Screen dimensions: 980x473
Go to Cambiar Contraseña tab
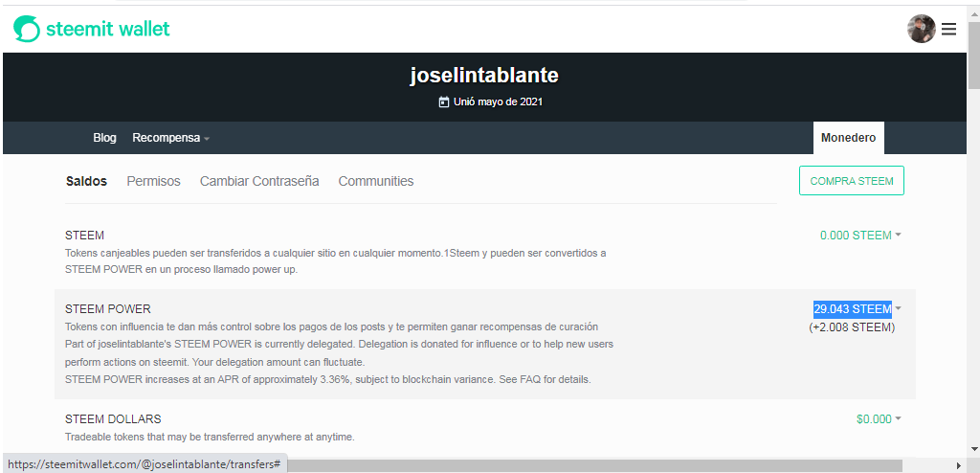(259, 181)
